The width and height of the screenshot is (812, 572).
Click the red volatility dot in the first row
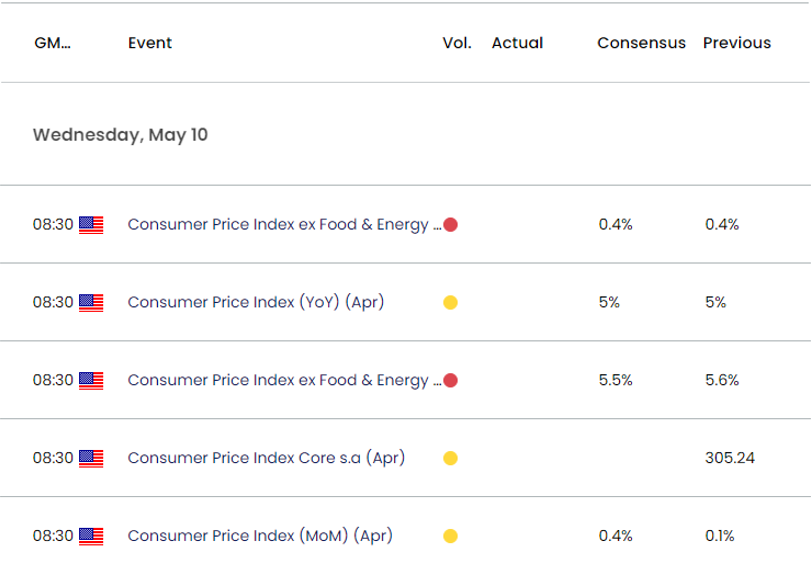(450, 225)
